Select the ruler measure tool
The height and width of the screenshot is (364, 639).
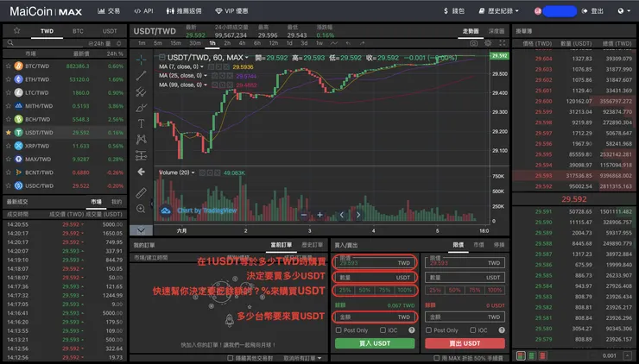(141, 192)
